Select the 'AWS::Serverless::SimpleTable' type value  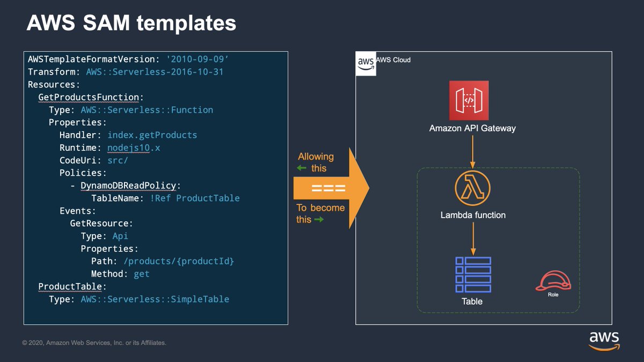coord(155,299)
